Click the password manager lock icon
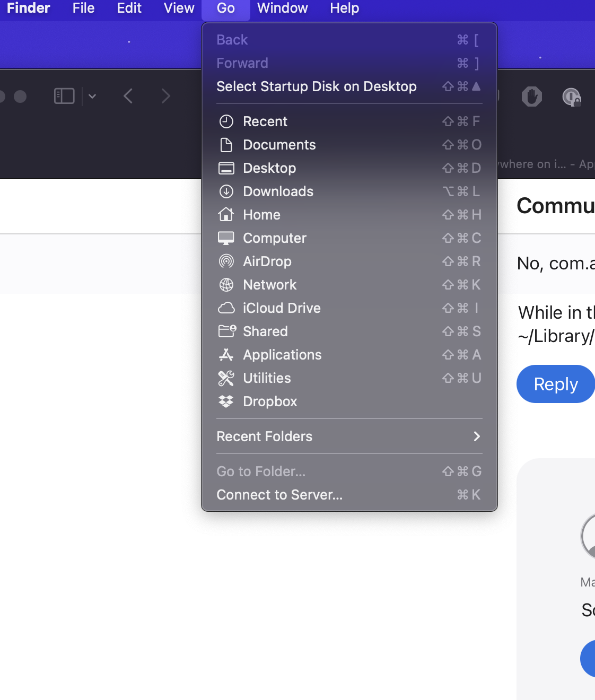The image size is (595, 700). coord(572,97)
